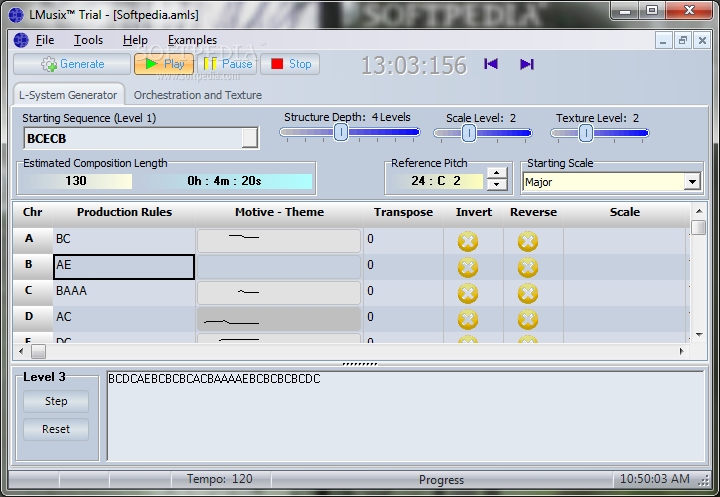The image size is (720, 497).
Task: Toggle Reverse for row A
Action: tap(528, 241)
